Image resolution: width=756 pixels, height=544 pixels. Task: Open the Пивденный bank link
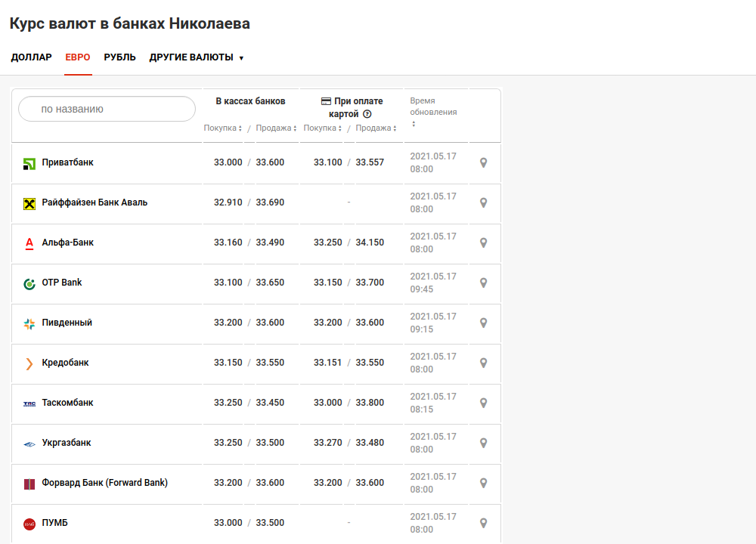(67, 323)
